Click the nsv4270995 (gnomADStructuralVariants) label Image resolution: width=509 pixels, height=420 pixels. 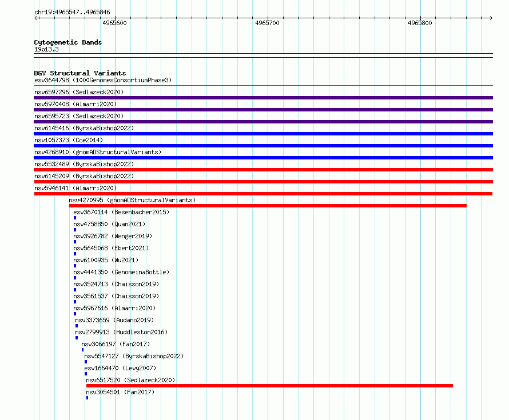[133, 200]
